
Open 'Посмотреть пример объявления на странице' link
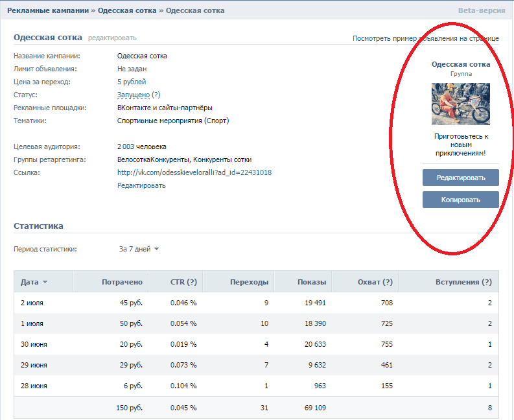(x=425, y=38)
